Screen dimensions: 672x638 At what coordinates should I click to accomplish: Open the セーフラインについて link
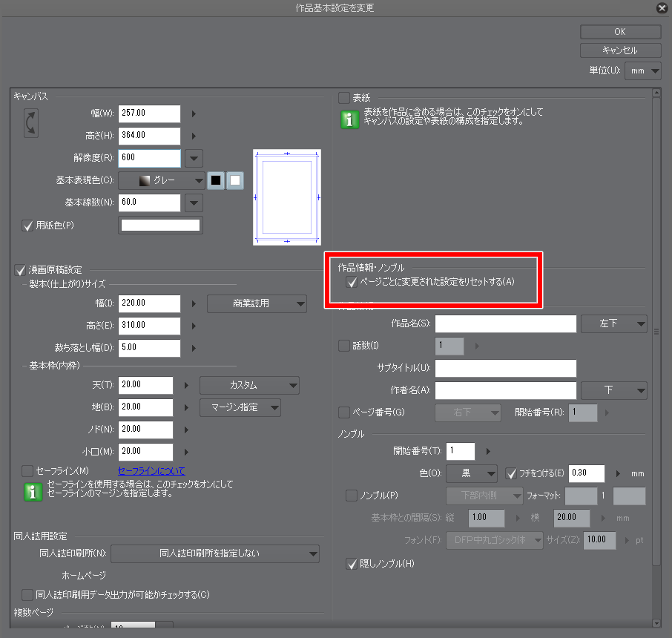[x=151, y=471]
